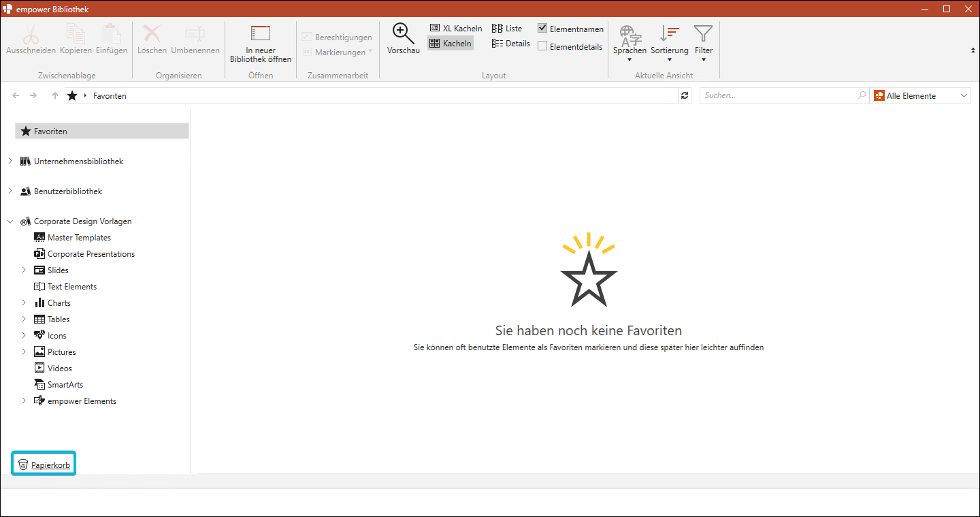Viewport: 980px width, 517px height.
Task: Switch layout to XL Kacheln
Action: (456, 29)
